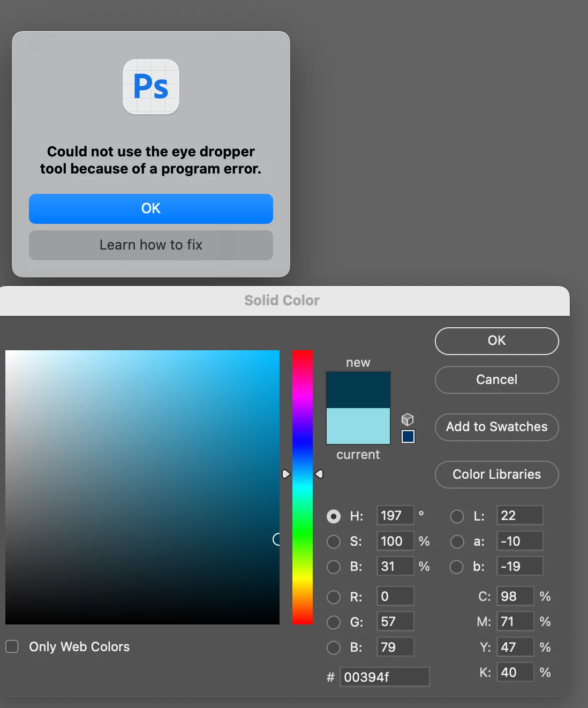Select the Lab b radio button
The width and height of the screenshot is (588, 708).
[457, 567]
